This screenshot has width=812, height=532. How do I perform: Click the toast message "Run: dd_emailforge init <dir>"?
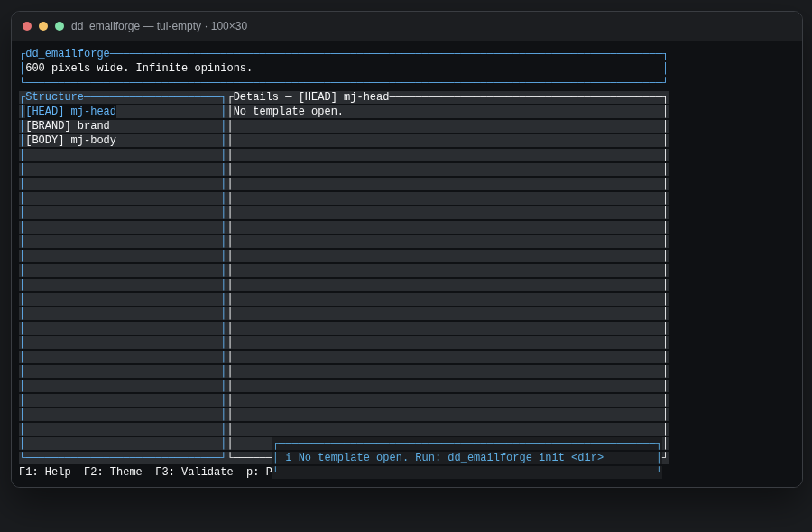(x=509, y=457)
